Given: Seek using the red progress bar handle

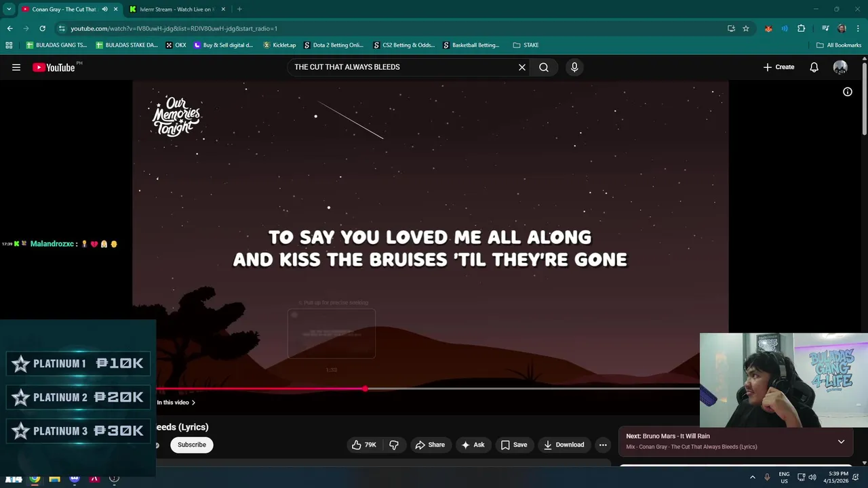Looking at the screenshot, I should pos(365,389).
